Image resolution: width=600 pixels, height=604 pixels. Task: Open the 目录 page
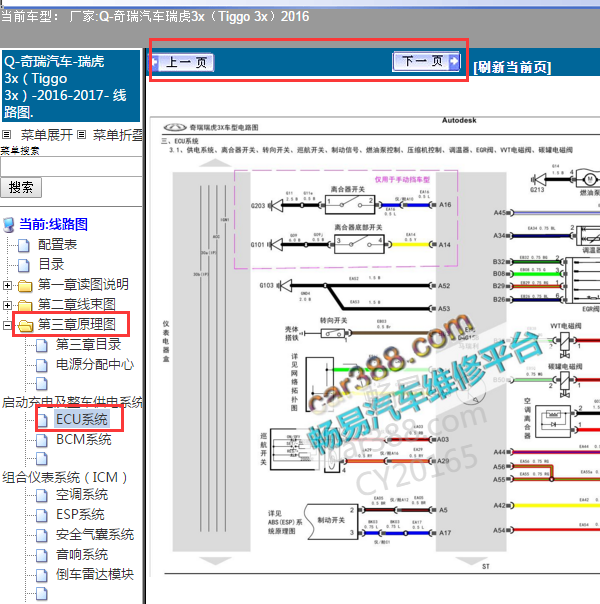click(51, 264)
